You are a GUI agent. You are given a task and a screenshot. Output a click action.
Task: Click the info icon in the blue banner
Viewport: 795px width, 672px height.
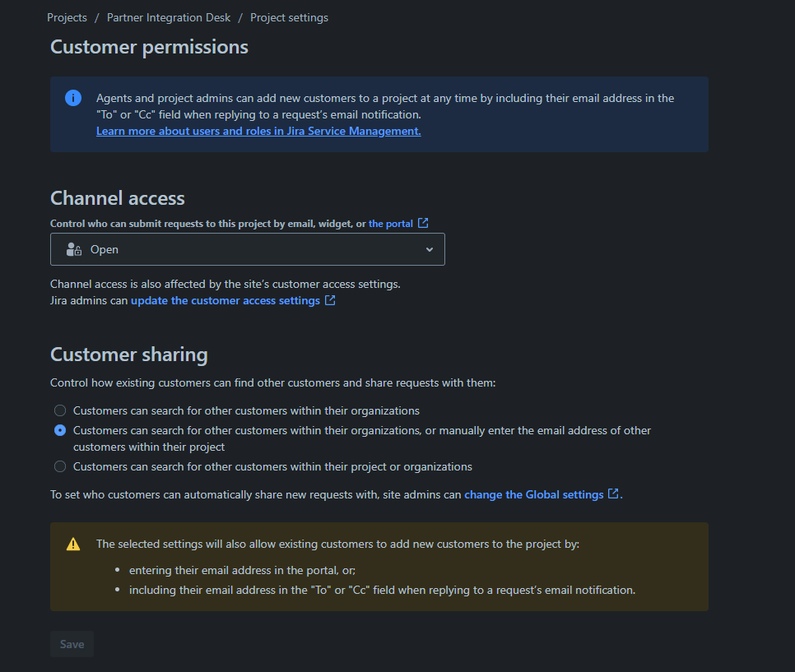73,98
